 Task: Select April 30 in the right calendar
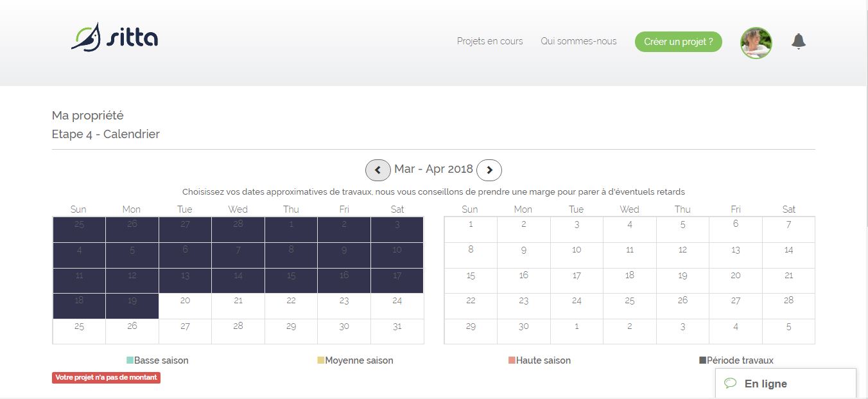click(x=524, y=332)
